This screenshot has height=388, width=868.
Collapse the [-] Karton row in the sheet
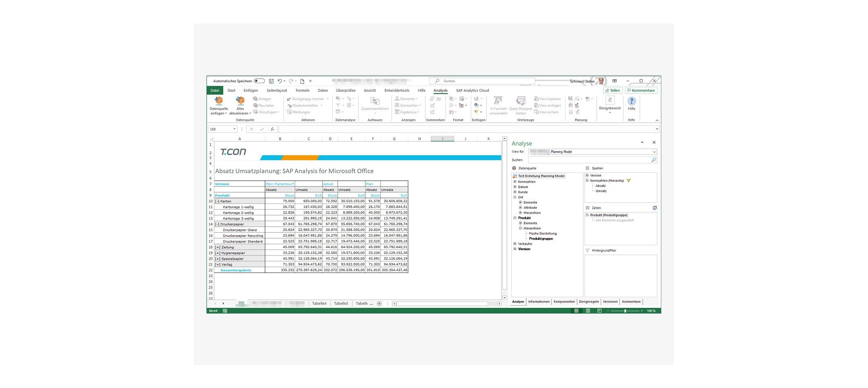pyautogui.click(x=217, y=201)
